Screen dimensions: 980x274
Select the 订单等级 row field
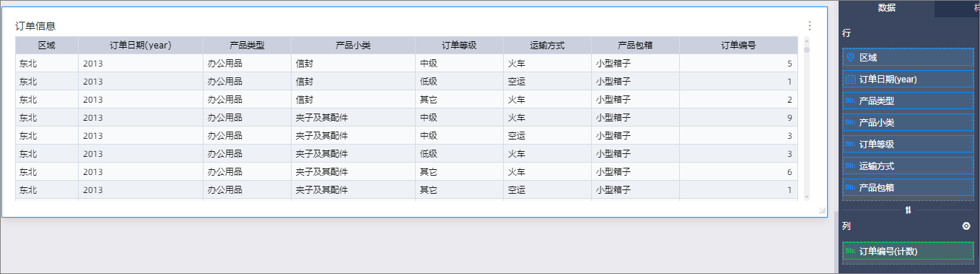coord(908,144)
